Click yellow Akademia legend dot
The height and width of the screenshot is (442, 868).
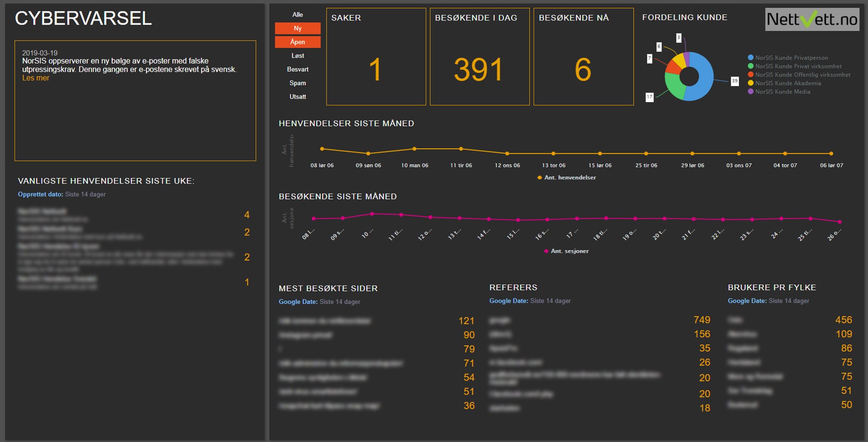(750, 83)
